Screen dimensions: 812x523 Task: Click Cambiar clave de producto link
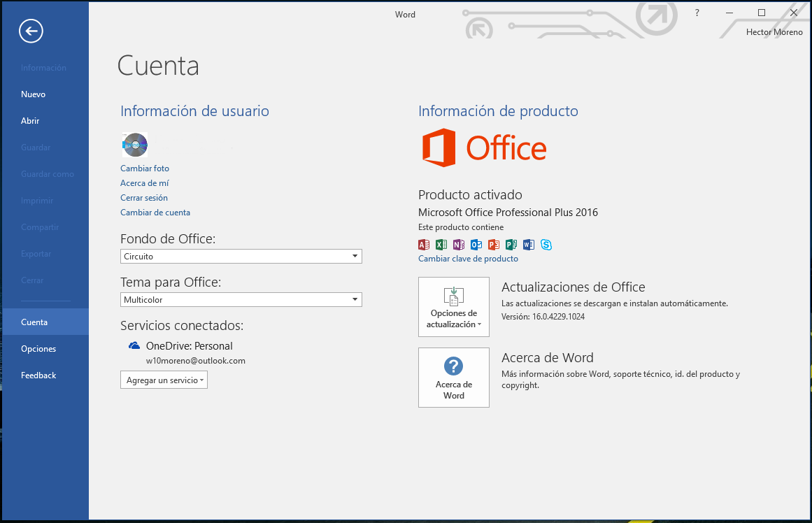pyautogui.click(x=468, y=259)
